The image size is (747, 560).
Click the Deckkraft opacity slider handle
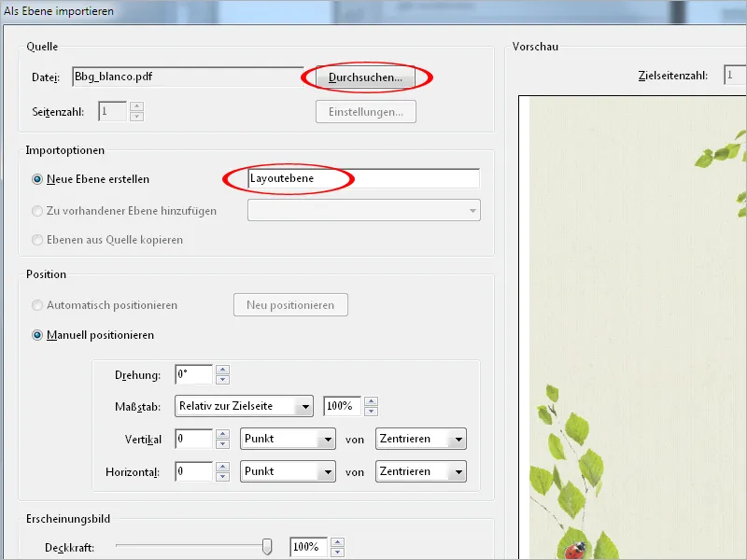coord(267,547)
